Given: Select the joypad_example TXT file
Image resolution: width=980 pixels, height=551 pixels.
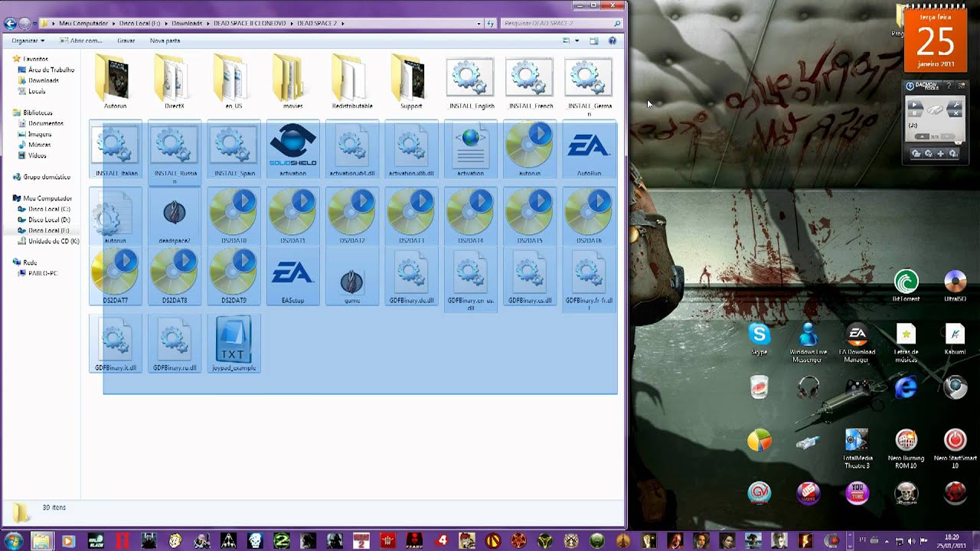Looking at the screenshot, I should [234, 344].
